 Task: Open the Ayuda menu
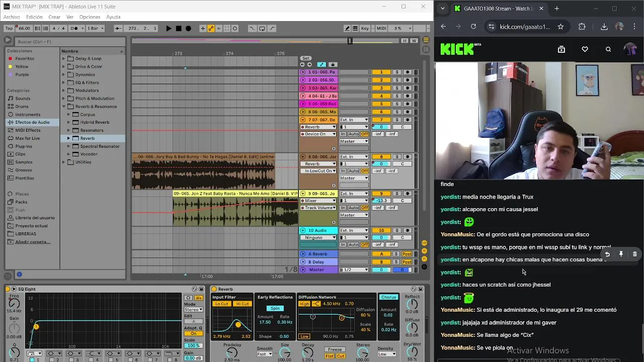[x=113, y=17]
